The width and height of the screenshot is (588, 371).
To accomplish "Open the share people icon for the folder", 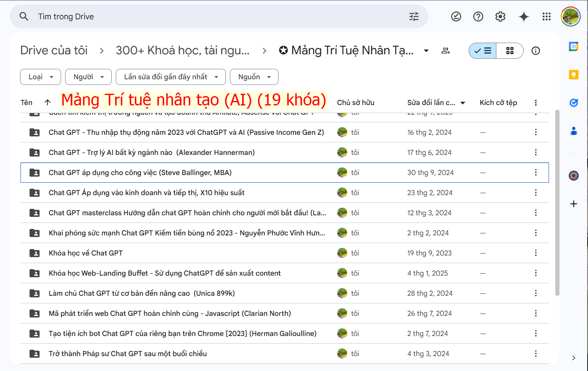I will pyautogui.click(x=445, y=51).
